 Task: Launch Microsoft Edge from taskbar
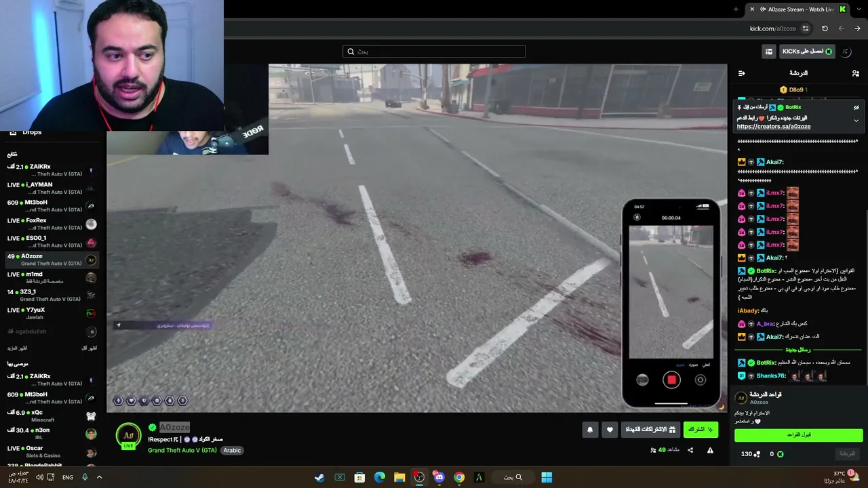(380, 477)
